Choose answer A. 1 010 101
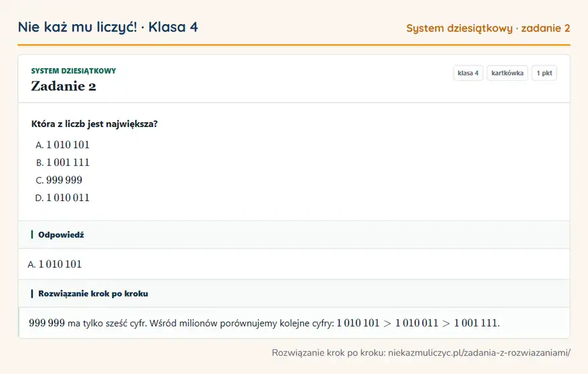 pyautogui.click(x=63, y=145)
